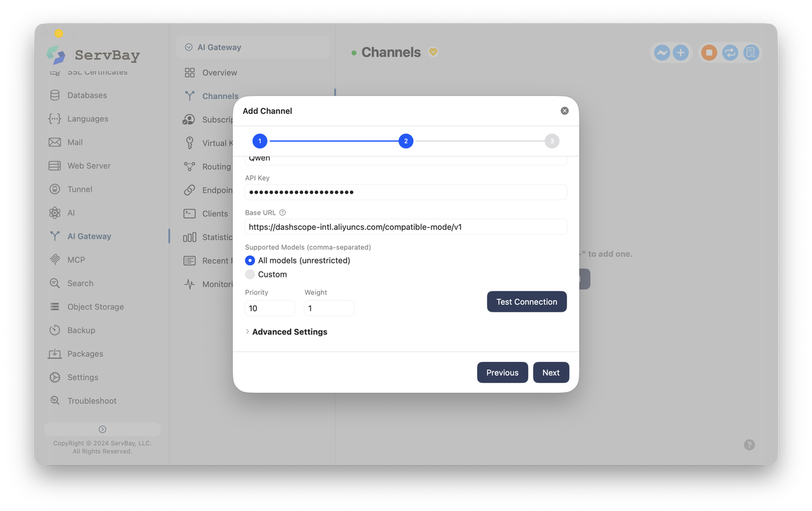
Task: Click the Virtual Keys key icon
Action: coord(190,143)
